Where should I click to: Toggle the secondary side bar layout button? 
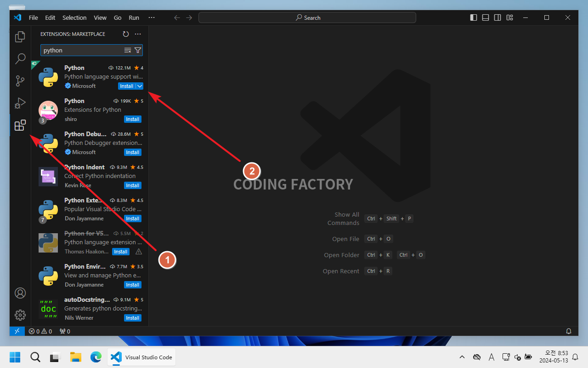coord(498,17)
